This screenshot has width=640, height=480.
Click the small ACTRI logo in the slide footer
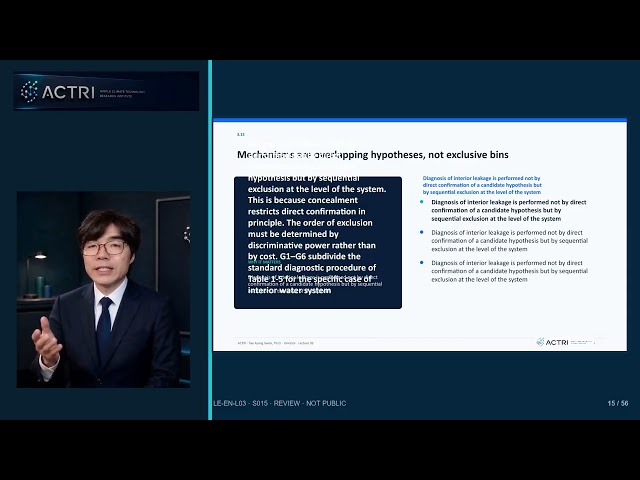click(565, 342)
